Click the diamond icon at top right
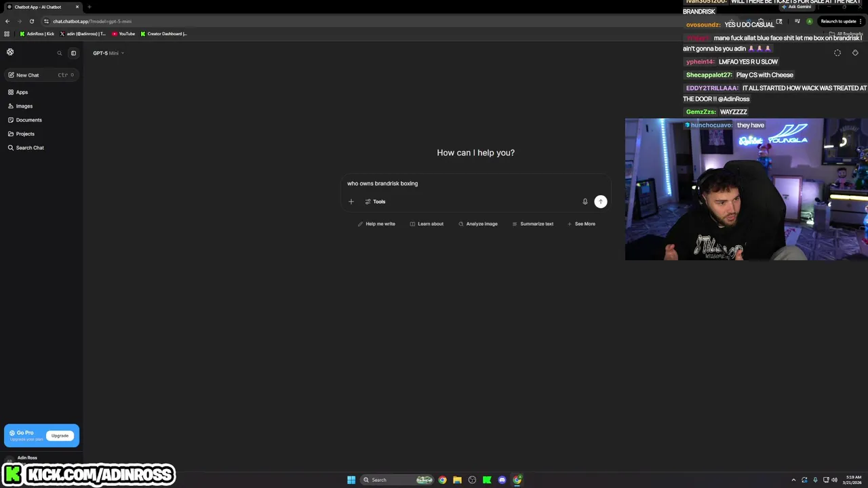The image size is (868, 488). click(x=855, y=53)
